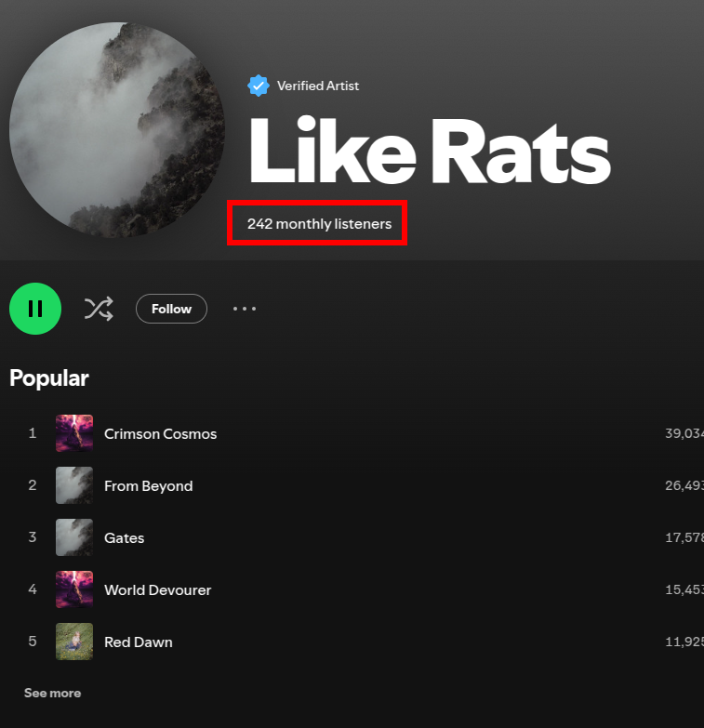The height and width of the screenshot is (728, 704).
Task: Click the Crimson Cosmos album cover
Action: (x=74, y=433)
